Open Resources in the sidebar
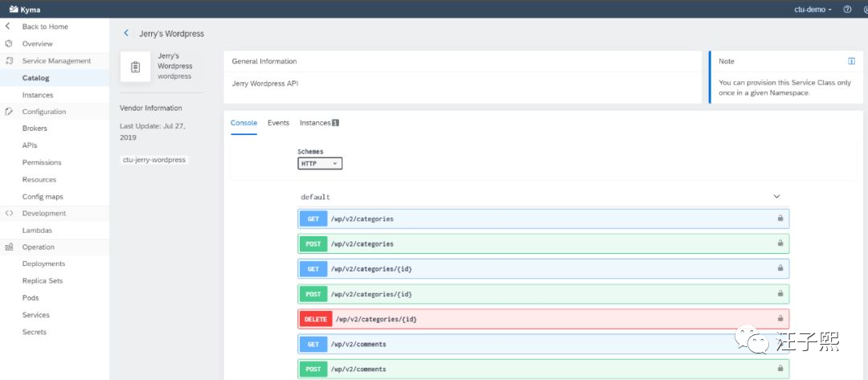868x380 pixels. click(x=39, y=180)
